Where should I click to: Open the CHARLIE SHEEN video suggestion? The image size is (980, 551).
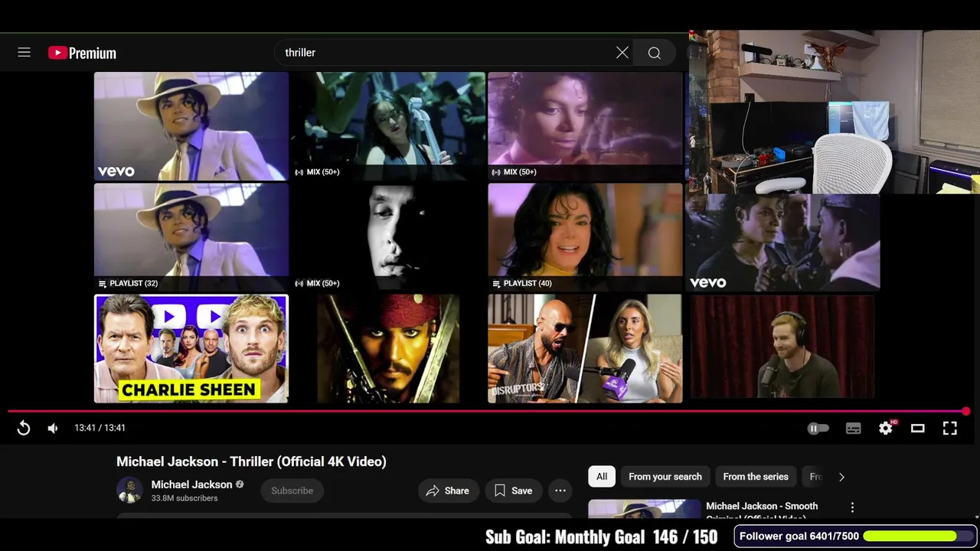[x=191, y=348]
